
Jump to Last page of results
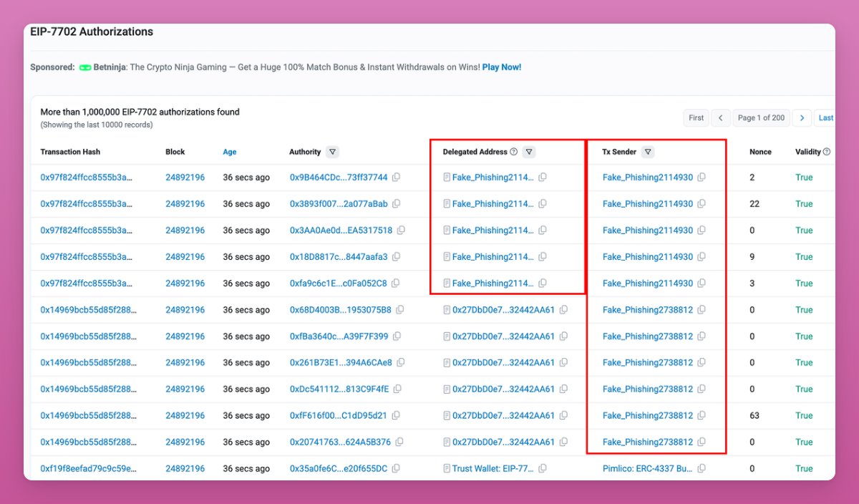[x=825, y=118]
